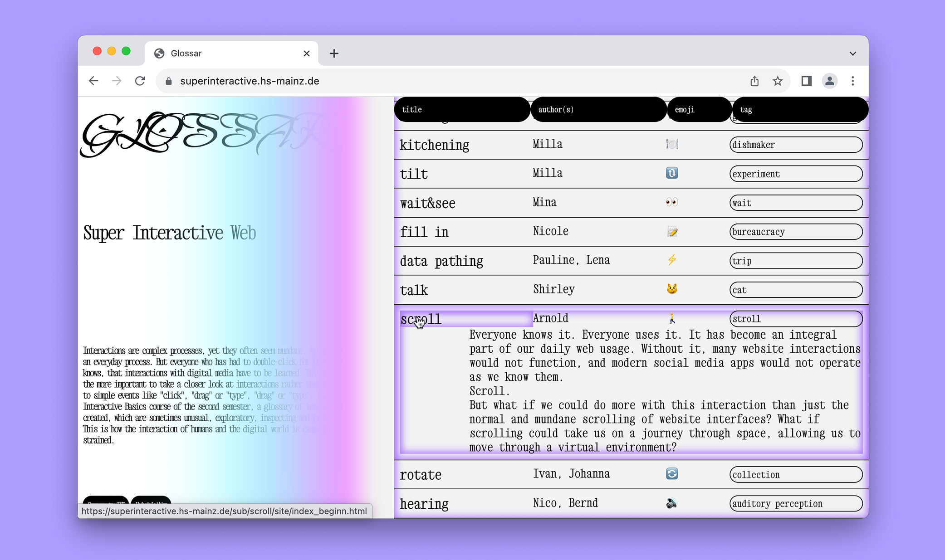Open the scroll glossary entry link

[x=421, y=319]
